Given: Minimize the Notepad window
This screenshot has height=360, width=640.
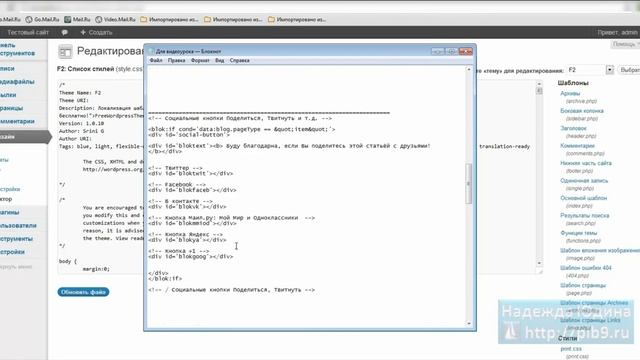Looking at the screenshot, I should [438, 51].
